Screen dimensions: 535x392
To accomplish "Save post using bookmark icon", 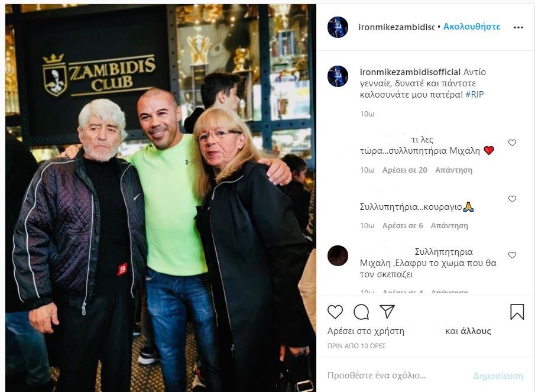I will (x=517, y=312).
